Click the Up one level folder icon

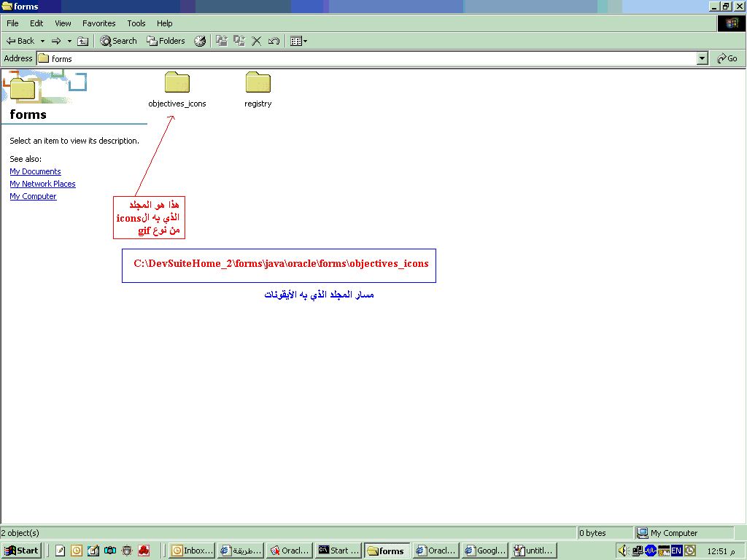pyautogui.click(x=83, y=41)
